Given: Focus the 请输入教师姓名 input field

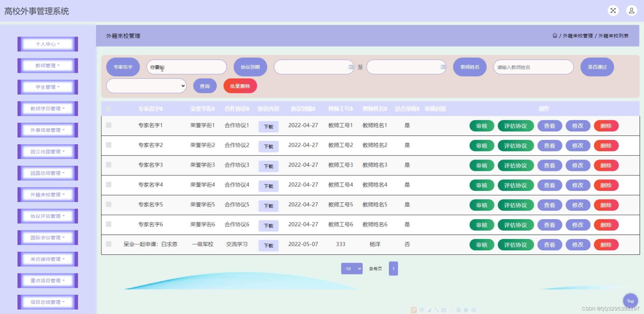Looking at the screenshot, I should click(533, 67).
